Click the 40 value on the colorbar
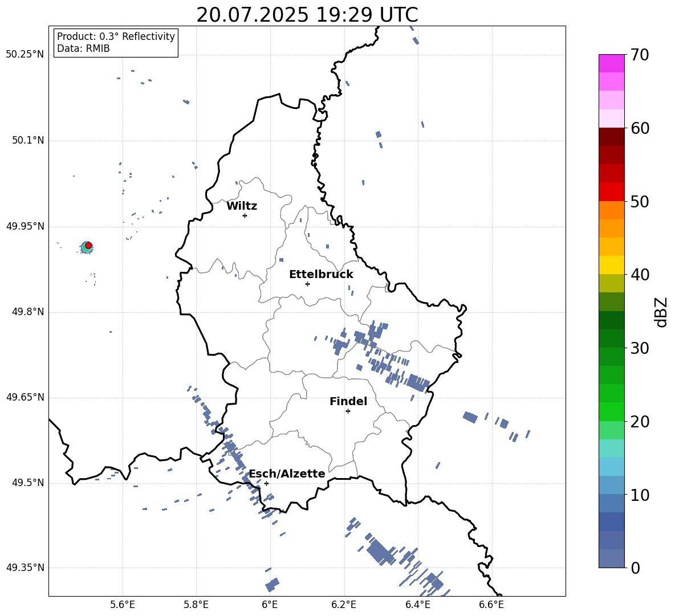The image size is (675, 616). coord(640,275)
